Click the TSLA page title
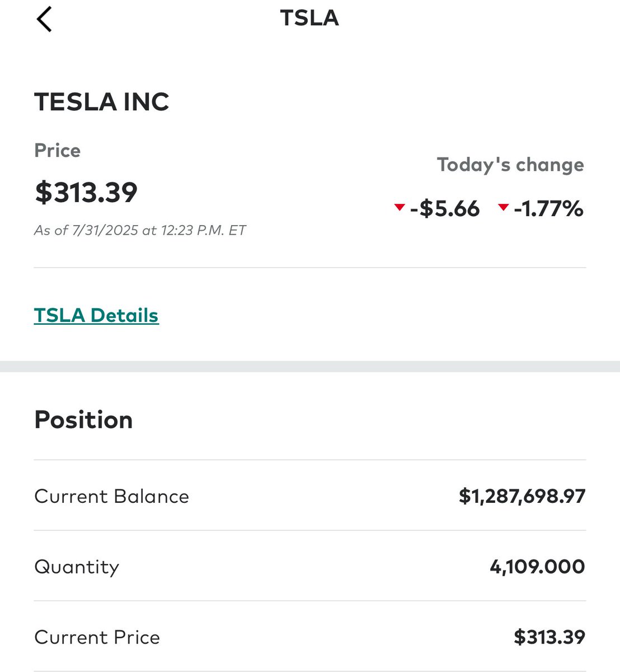Viewport: 620px width, 672px height. point(309,18)
